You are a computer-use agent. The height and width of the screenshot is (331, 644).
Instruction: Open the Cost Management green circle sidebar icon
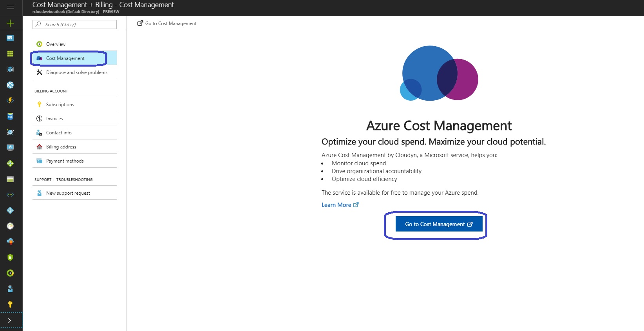click(10, 273)
